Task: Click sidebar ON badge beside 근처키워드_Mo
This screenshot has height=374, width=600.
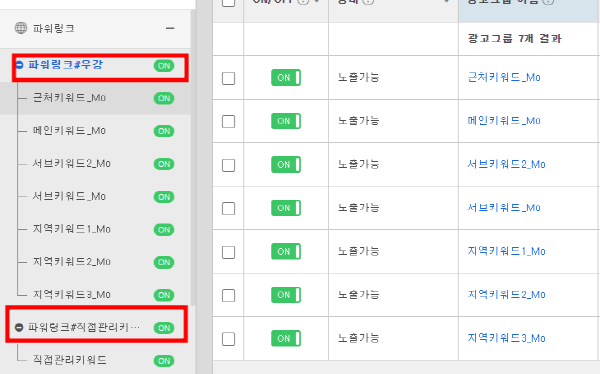Action: tap(164, 98)
